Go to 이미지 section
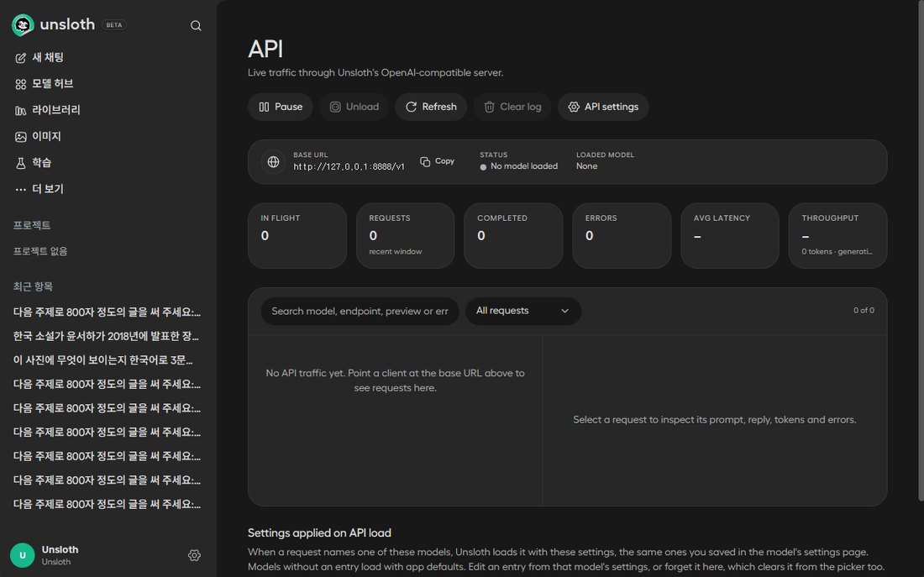 click(38, 136)
